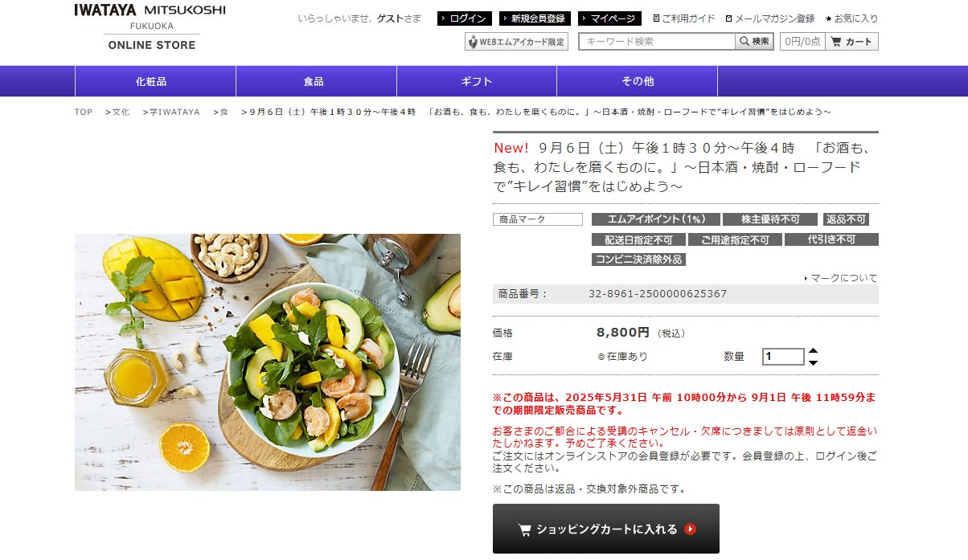This screenshot has width=968, height=560.
Task: Expand マークについて details link
Action: pyautogui.click(x=841, y=278)
